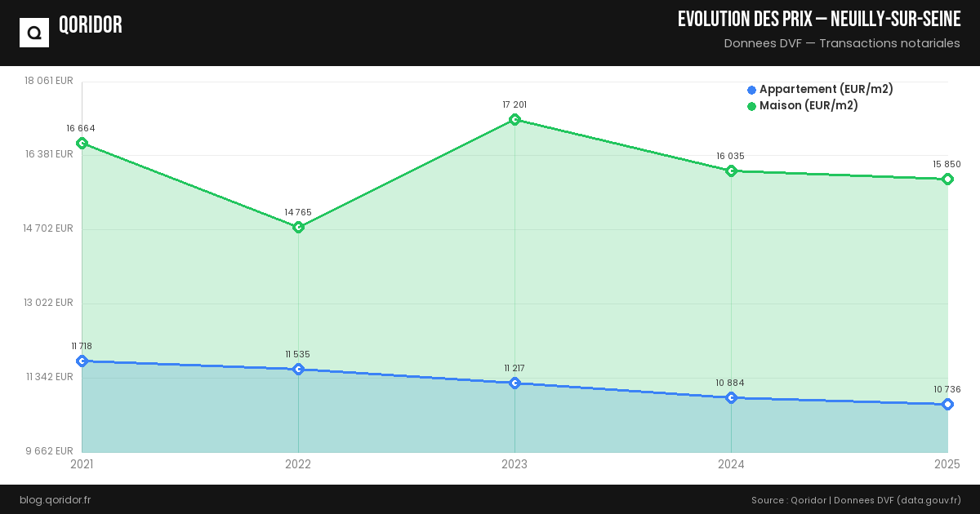
Task: Click the Appartement 2024 data point marker
Action: tap(731, 397)
